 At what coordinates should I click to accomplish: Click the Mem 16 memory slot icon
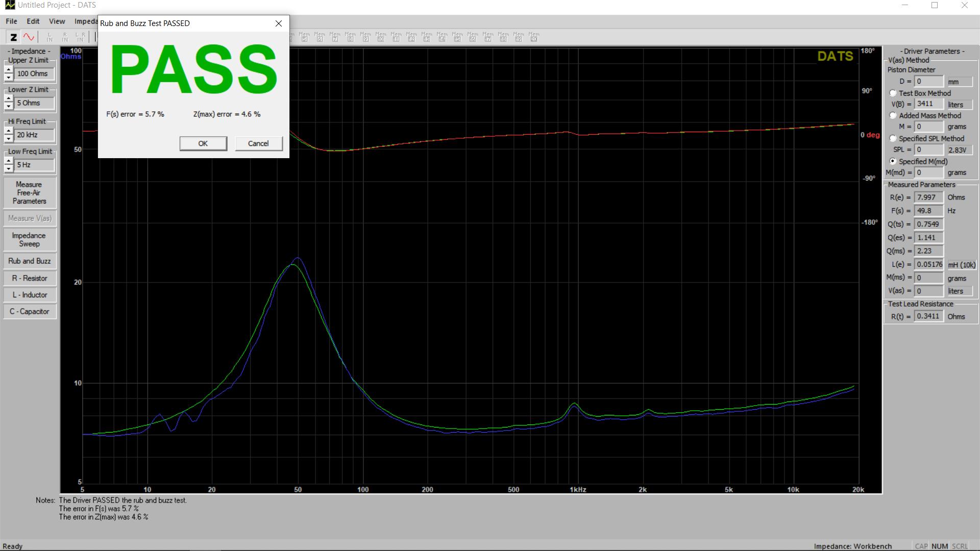(x=473, y=37)
